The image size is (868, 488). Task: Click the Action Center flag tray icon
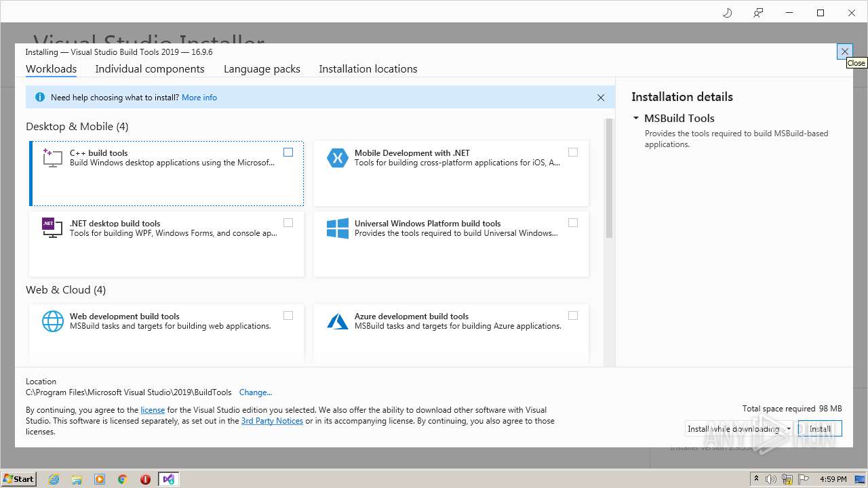point(802,479)
